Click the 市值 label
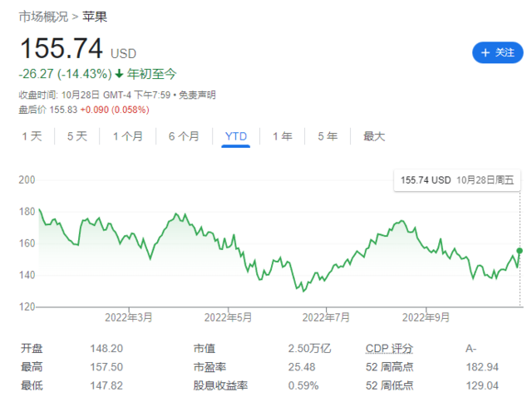The width and height of the screenshot is (532, 397). [204, 349]
